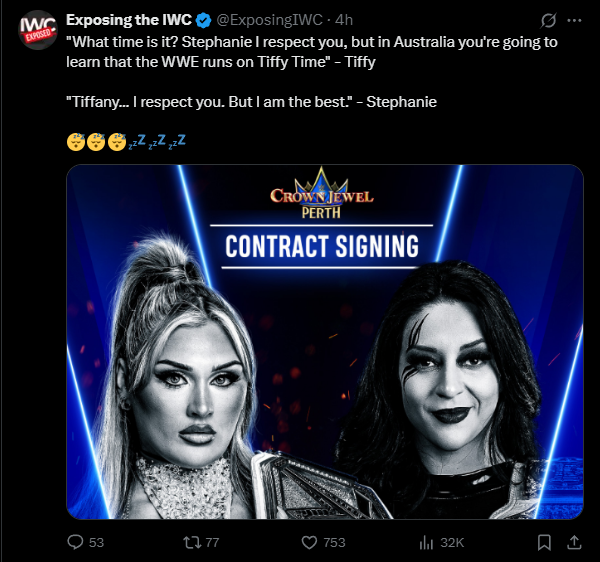Toggle the bookmark icon
The height and width of the screenshot is (562, 600).
coord(544,542)
